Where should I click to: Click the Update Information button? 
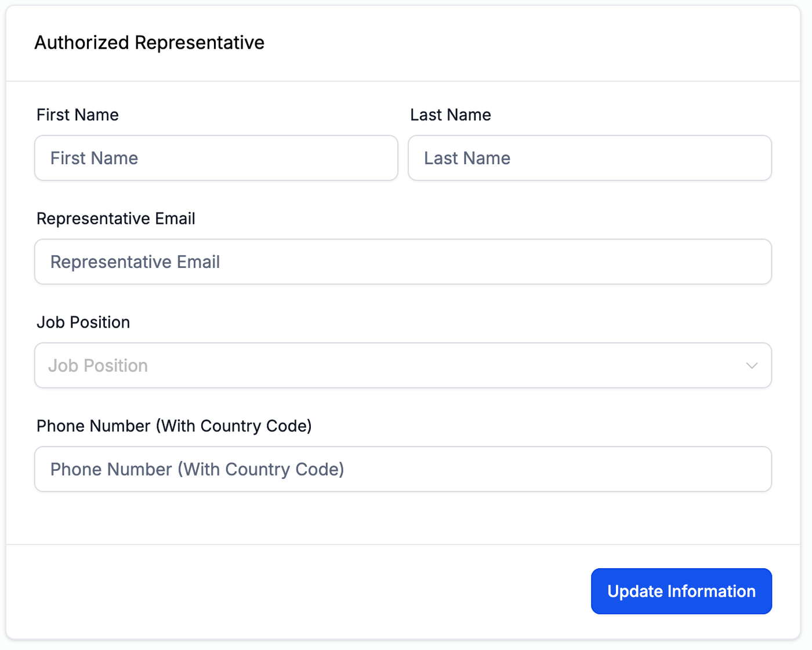tap(681, 591)
